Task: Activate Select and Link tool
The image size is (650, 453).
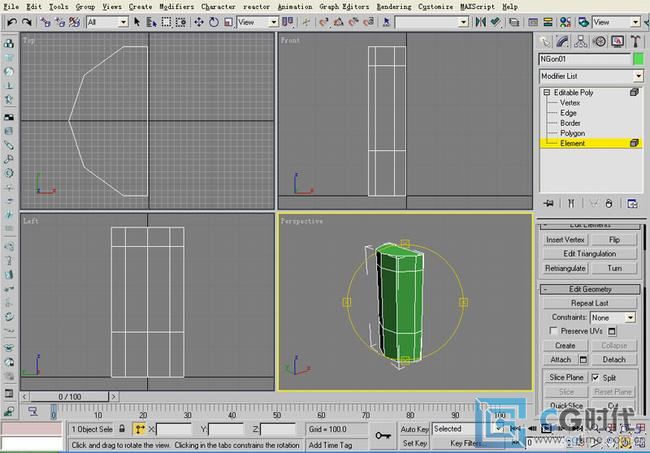Action: tap(46, 22)
